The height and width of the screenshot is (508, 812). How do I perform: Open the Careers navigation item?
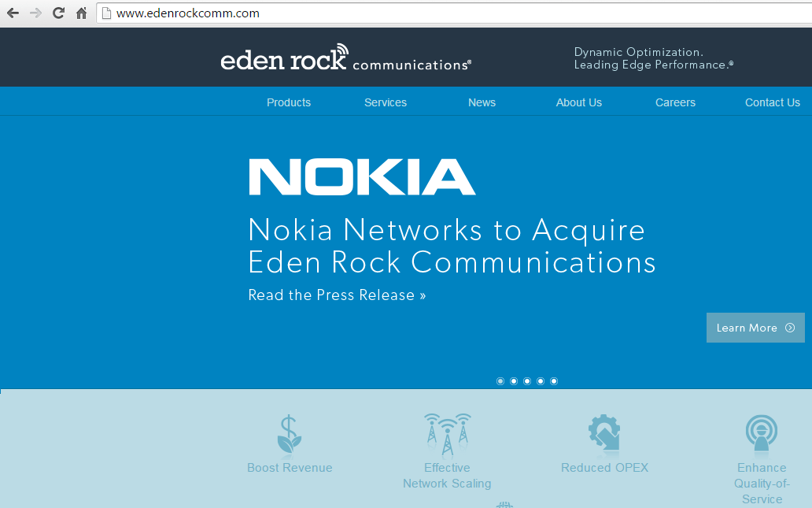click(x=675, y=102)
